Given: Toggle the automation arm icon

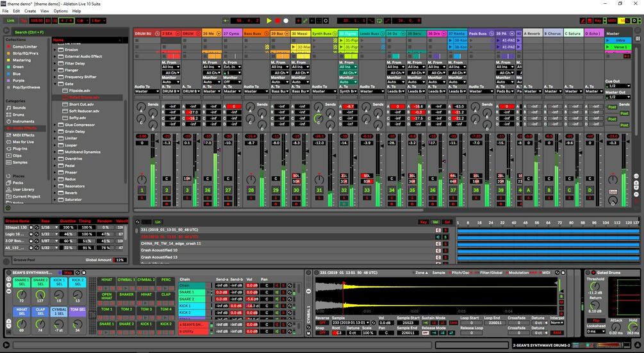Looking at the screenshot, I should coord(305,21).
